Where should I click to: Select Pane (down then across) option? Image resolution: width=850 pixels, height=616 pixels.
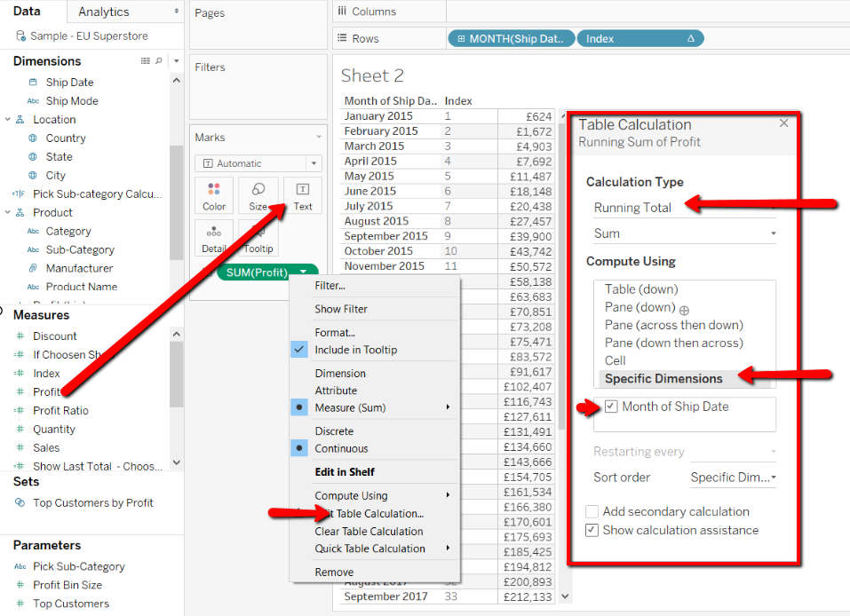tap(674, 343)
